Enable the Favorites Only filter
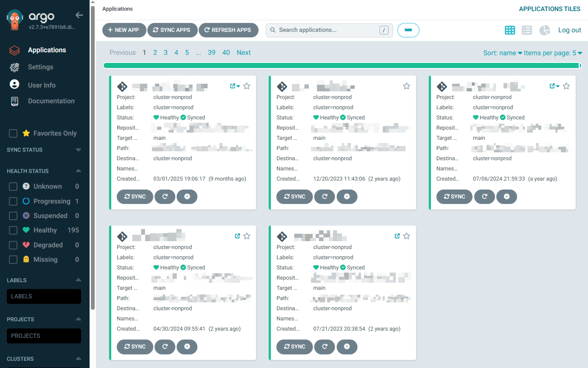 coord(13,133)
